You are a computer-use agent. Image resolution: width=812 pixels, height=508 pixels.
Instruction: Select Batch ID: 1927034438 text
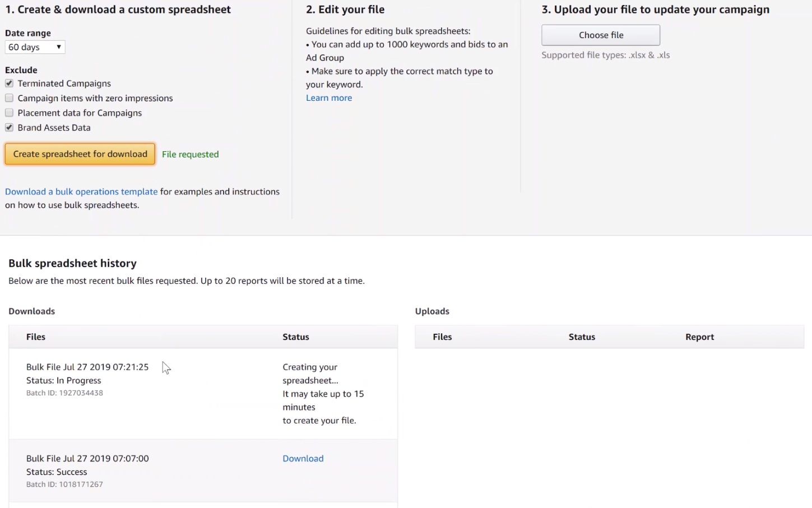click(x=64, y=393)
